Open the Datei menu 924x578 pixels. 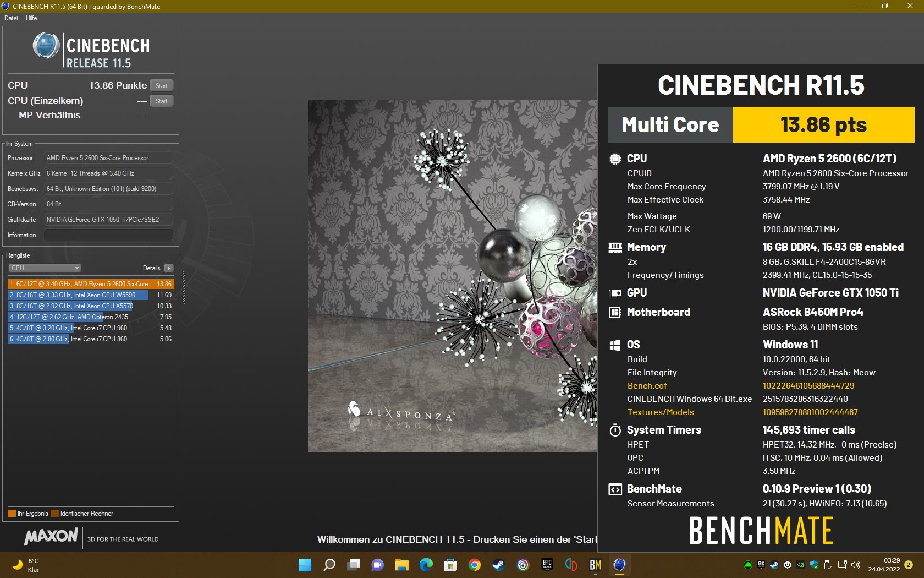pos(11,18)
